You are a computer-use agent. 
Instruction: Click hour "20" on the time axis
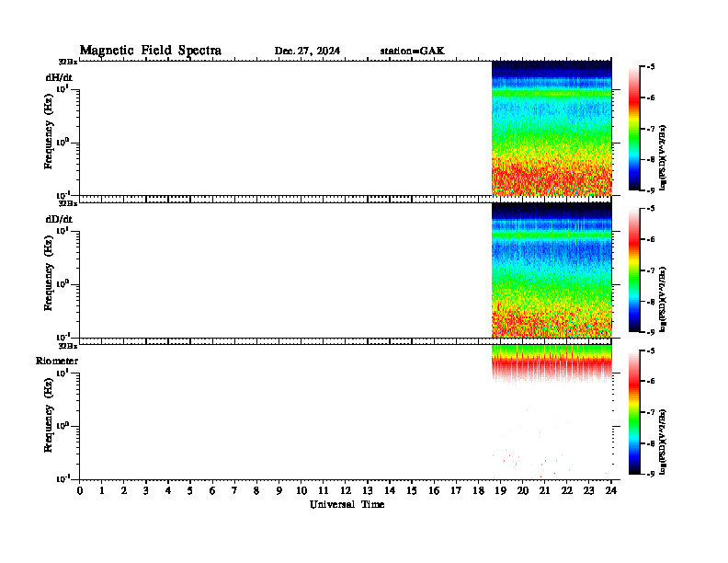pyautogui.click(x=523, y=490)
